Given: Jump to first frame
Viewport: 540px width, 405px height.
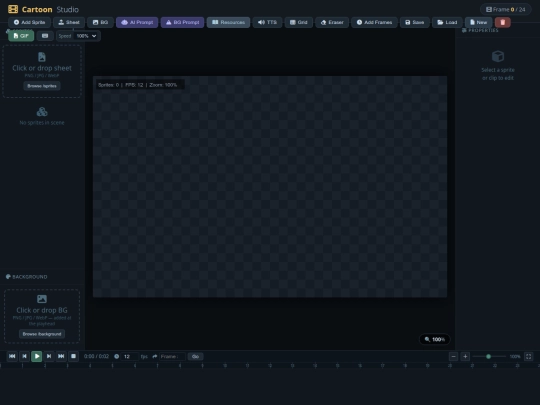Looking at the screenshot, I should (x=12, y=356).
